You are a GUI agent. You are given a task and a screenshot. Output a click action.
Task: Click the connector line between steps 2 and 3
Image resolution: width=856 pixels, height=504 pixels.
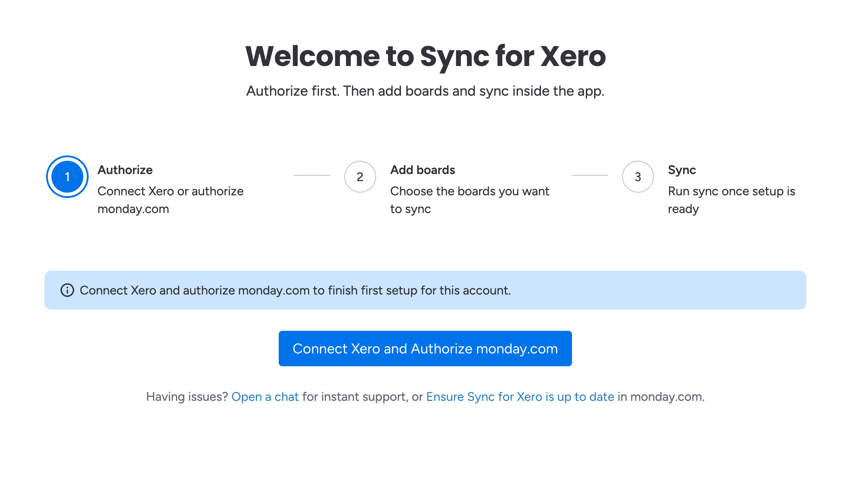pos(590,175)
